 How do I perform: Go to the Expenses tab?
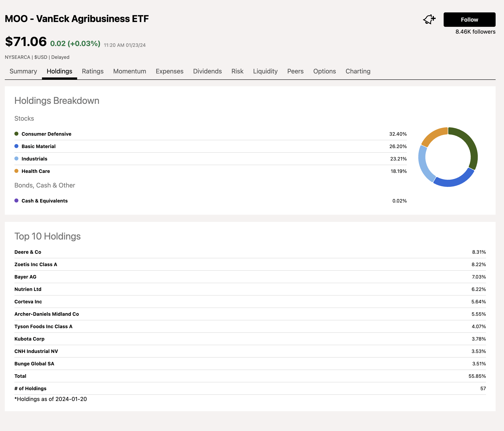(169, 71)
